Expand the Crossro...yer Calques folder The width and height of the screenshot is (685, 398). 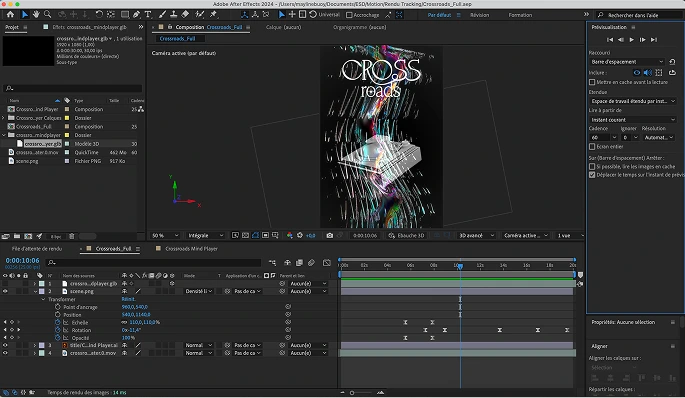click(3, 118)
